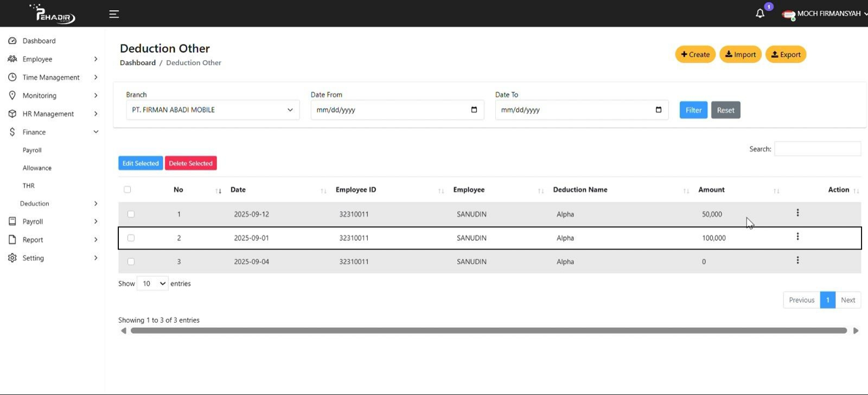Viewport: 868px width, 395px height.
Task: Check the box for 2025-09-04 row
Action: pyautogui.click(x=131, y=262)
